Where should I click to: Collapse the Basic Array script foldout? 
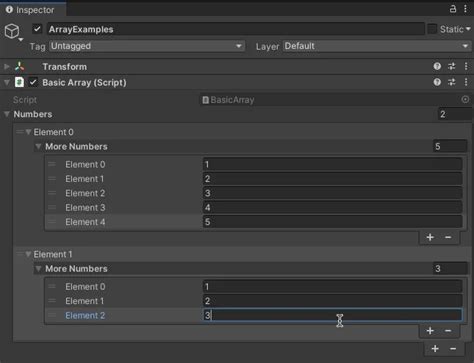pyautogui.click(x=7, y=82)
